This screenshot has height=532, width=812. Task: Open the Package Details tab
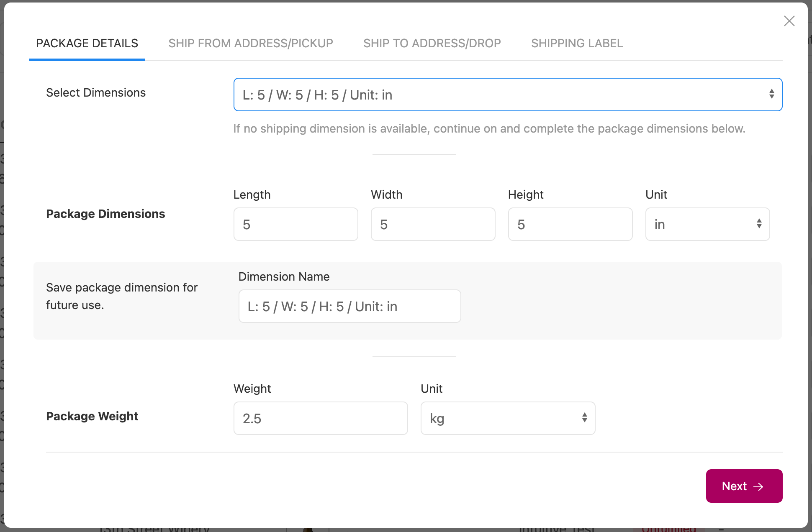[x=87, y=43]
